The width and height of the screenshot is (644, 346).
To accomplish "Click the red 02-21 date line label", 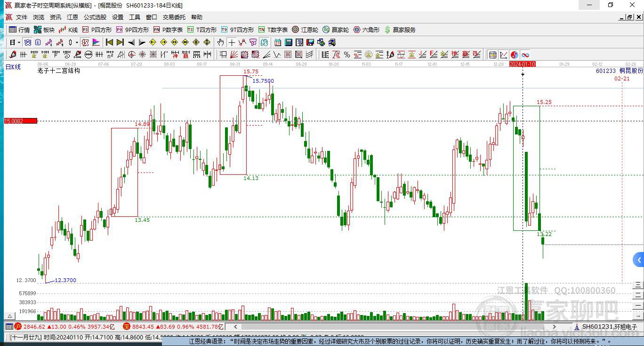I will coord(622,79).
